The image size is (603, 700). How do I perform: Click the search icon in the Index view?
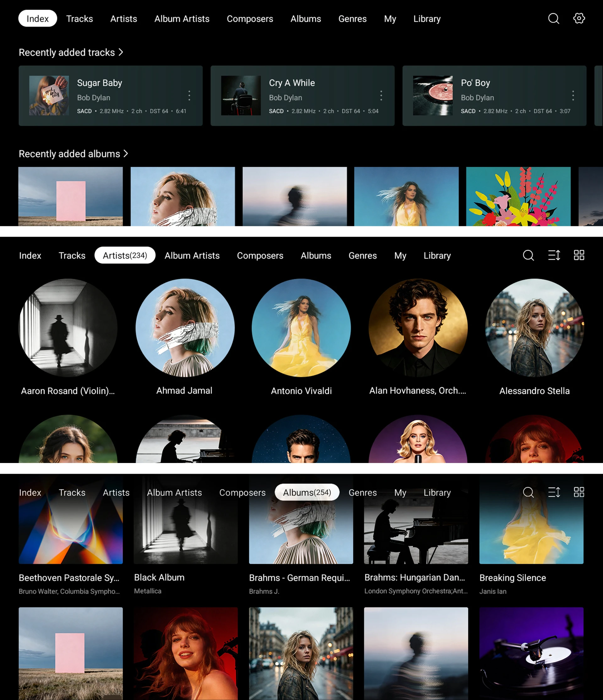pyautogui.click(x=553, y=19)
